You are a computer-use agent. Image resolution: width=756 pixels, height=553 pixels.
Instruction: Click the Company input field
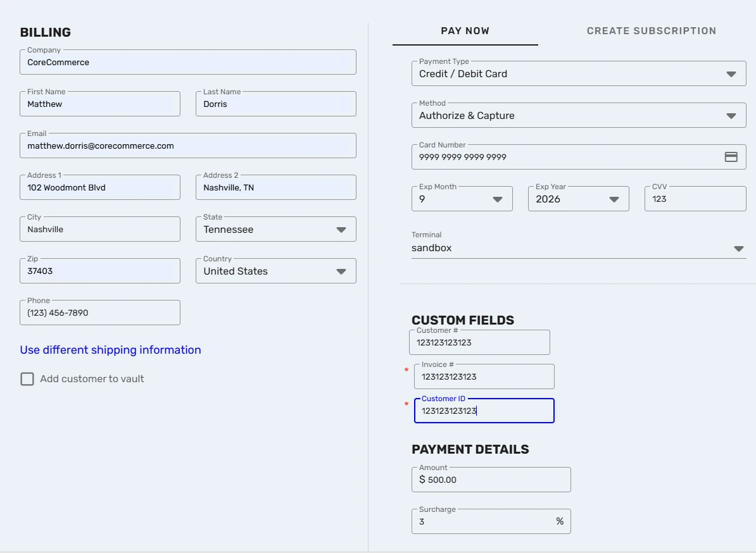pos(188,62)
